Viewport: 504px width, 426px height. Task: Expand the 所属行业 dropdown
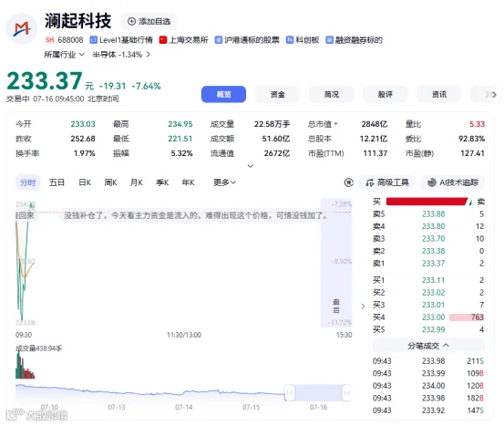tap(65, 55)
